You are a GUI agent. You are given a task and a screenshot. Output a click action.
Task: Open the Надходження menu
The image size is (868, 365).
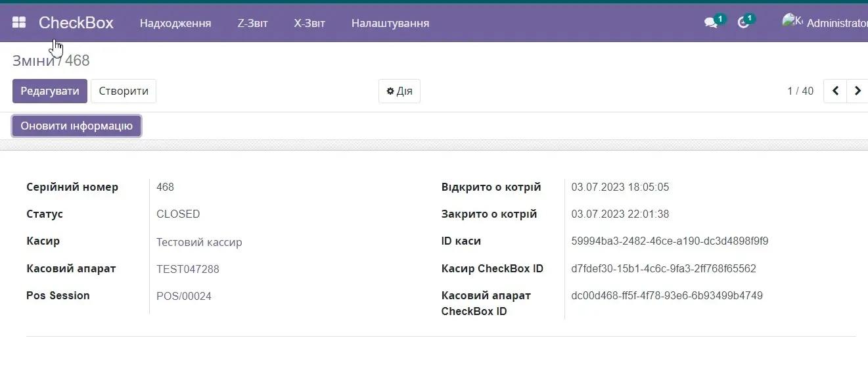175,24
